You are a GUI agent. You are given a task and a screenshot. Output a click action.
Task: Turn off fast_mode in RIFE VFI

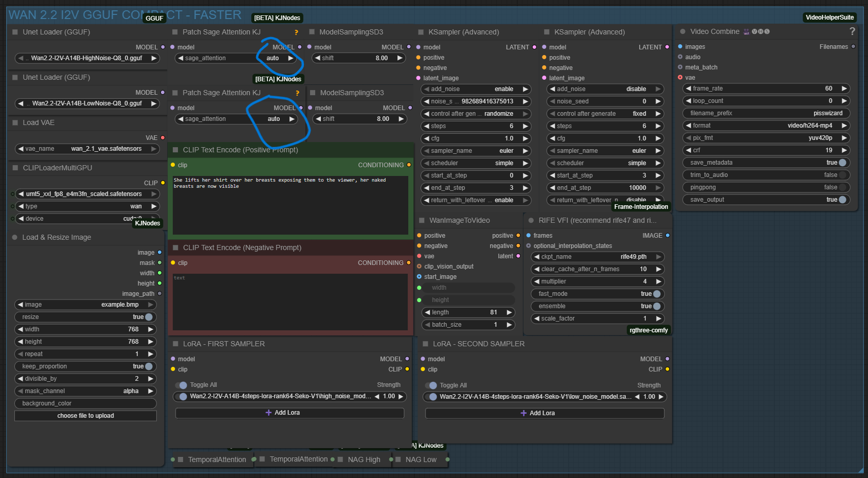tap(656, 294)
